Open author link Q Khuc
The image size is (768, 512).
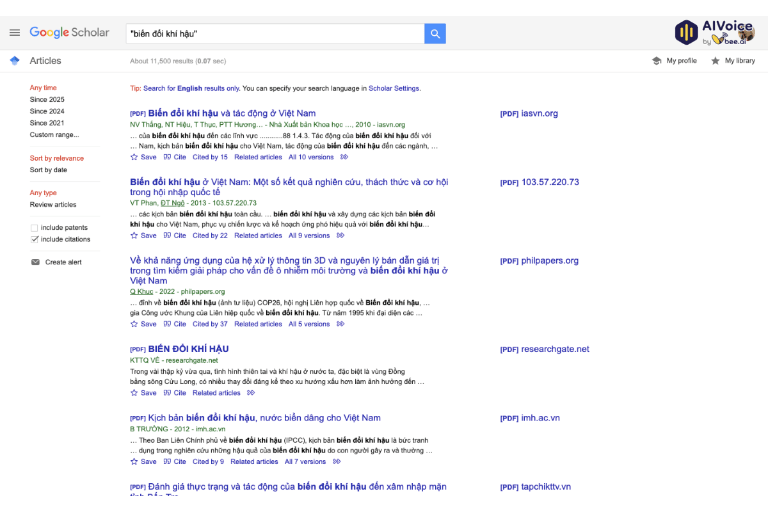[142, 292]
